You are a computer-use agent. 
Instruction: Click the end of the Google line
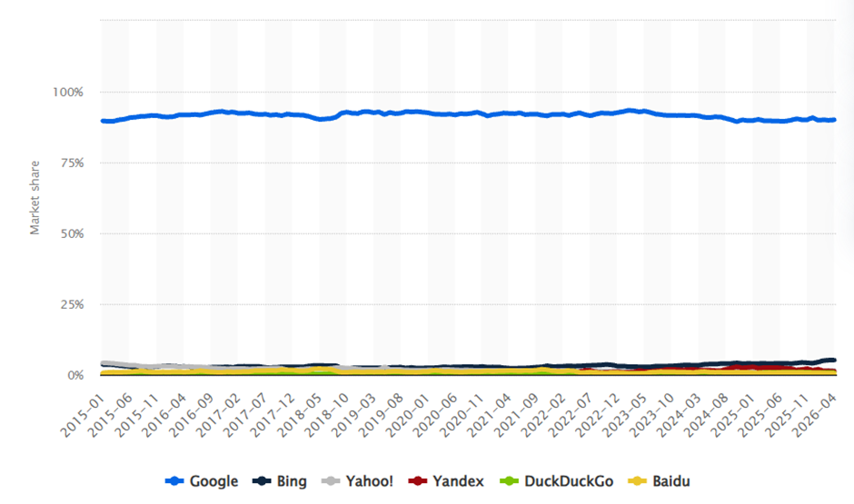click(834, 120)
